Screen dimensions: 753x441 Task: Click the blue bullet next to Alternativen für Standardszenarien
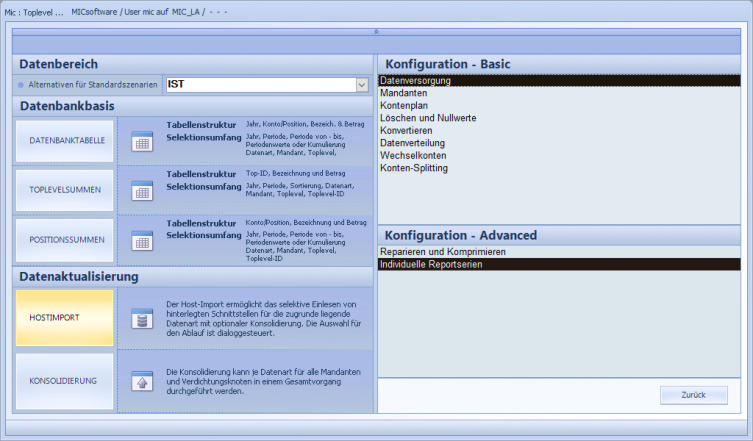click(x=21, y=85)
